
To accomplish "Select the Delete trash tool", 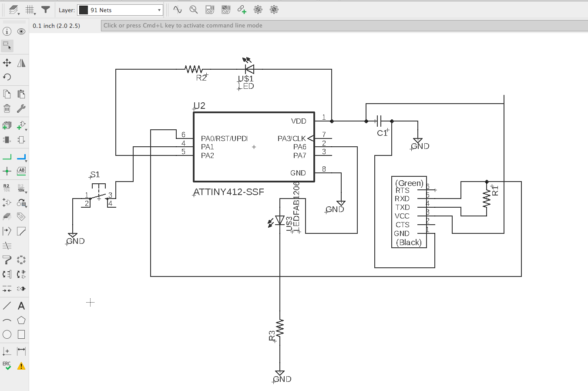I will point(7,108).
